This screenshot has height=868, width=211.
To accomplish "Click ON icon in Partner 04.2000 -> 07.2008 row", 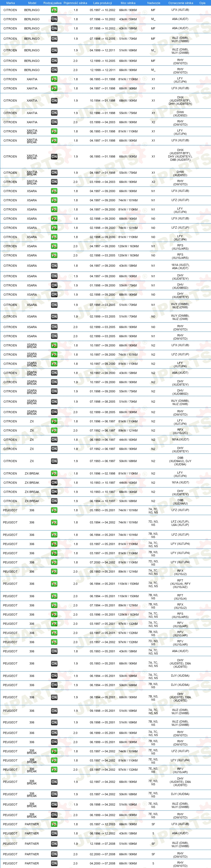I will (x=54, y=863).
